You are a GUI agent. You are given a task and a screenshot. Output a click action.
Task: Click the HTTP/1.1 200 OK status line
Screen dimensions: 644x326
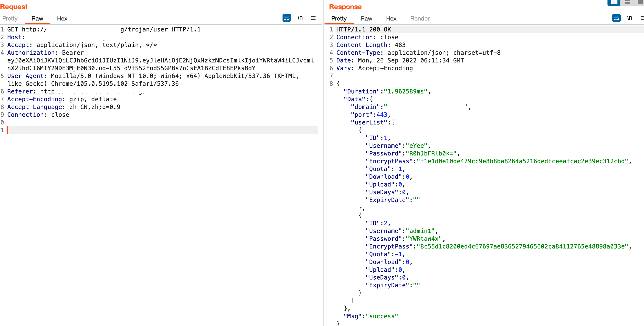tap(364, 29)
